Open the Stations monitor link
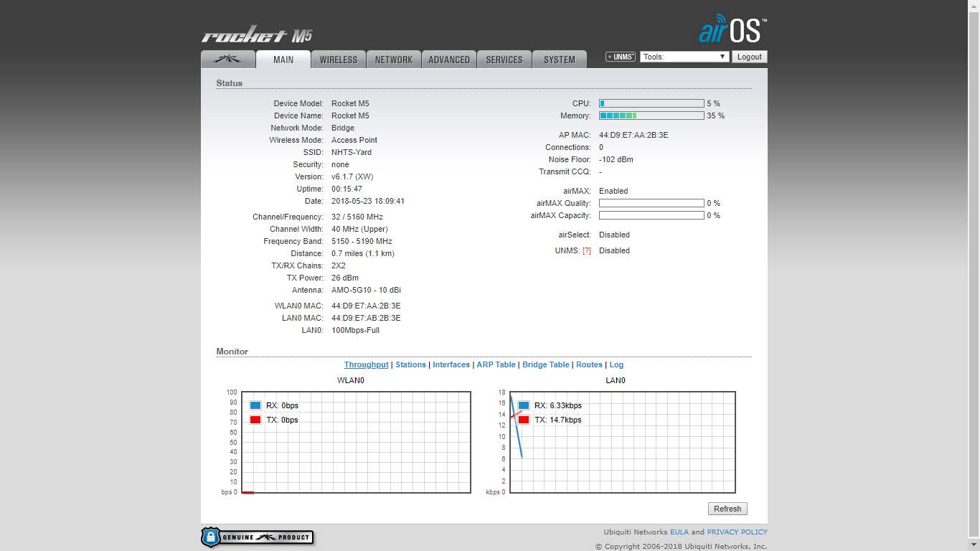The height and width of the screenshot is (551, 980). [411, 364]
